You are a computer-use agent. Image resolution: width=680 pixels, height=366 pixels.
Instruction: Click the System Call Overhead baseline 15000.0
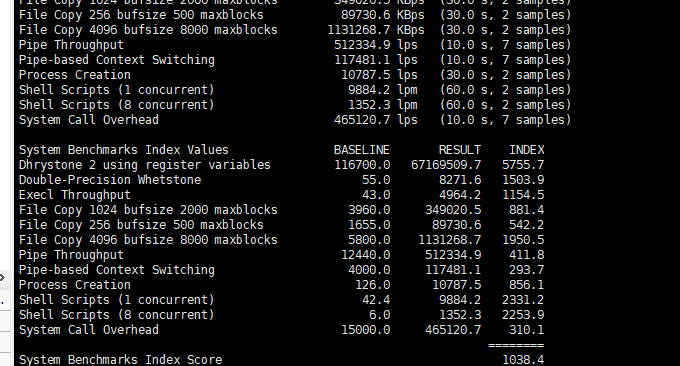point(365,330)
